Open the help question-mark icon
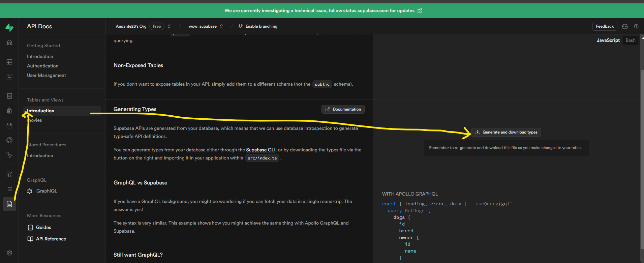 click(636, 26)
